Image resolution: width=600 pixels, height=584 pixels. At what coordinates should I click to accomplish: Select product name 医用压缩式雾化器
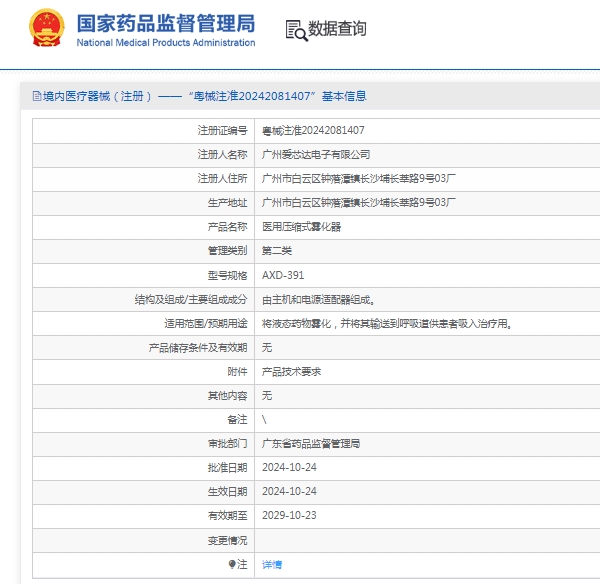tap(301, 227)
